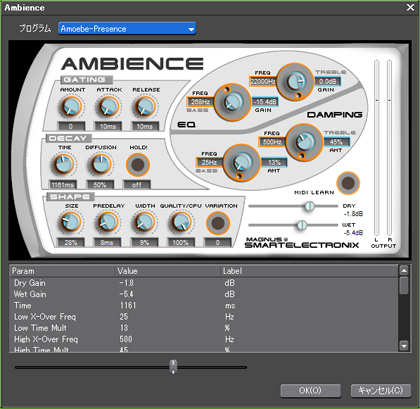Click EQ Bass frequency field 268Hz

[x=200, y=102]
